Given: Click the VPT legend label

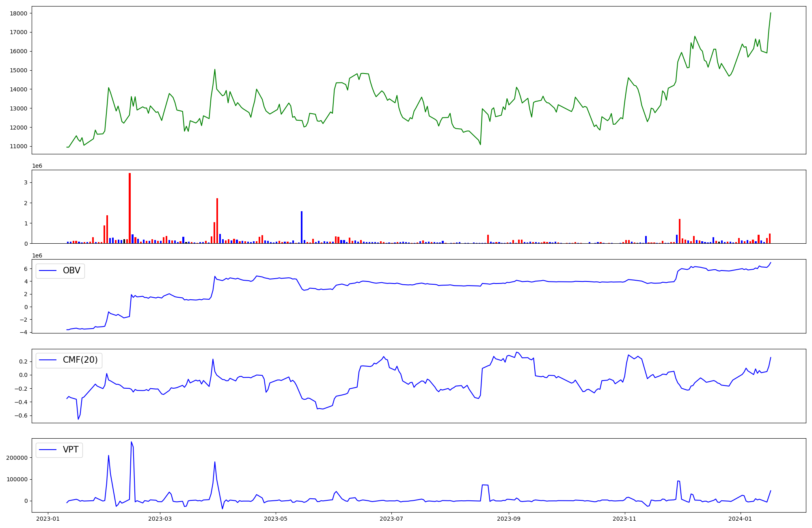Looking at the screenshot, I should click(x=71, y=450).
